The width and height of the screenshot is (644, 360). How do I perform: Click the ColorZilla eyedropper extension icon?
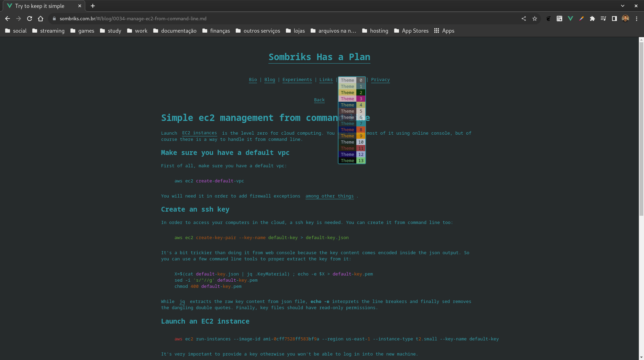581,19
